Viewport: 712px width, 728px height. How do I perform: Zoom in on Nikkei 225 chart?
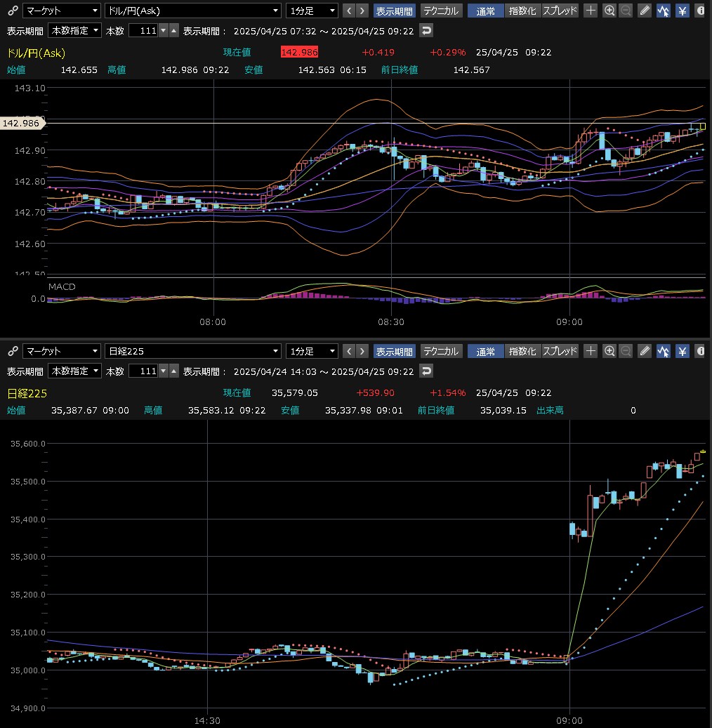pyautogui.click(x=609, y=351)
